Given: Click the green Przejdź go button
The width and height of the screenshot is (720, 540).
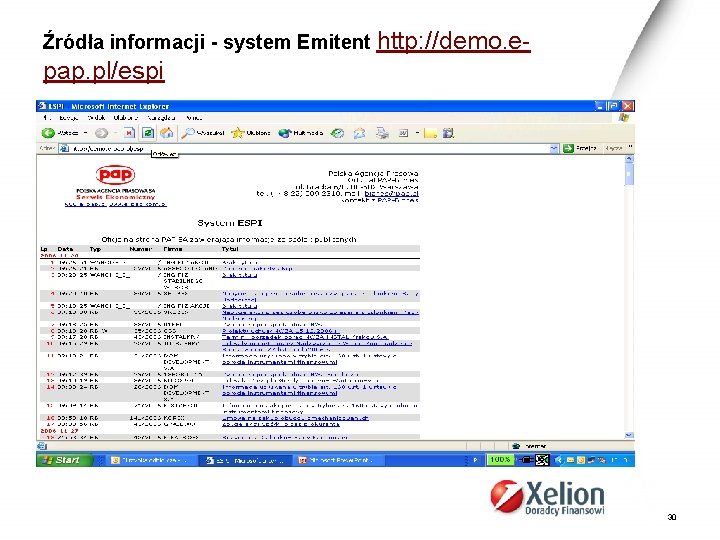Looking at the screenshot, I should pos(580,148).
